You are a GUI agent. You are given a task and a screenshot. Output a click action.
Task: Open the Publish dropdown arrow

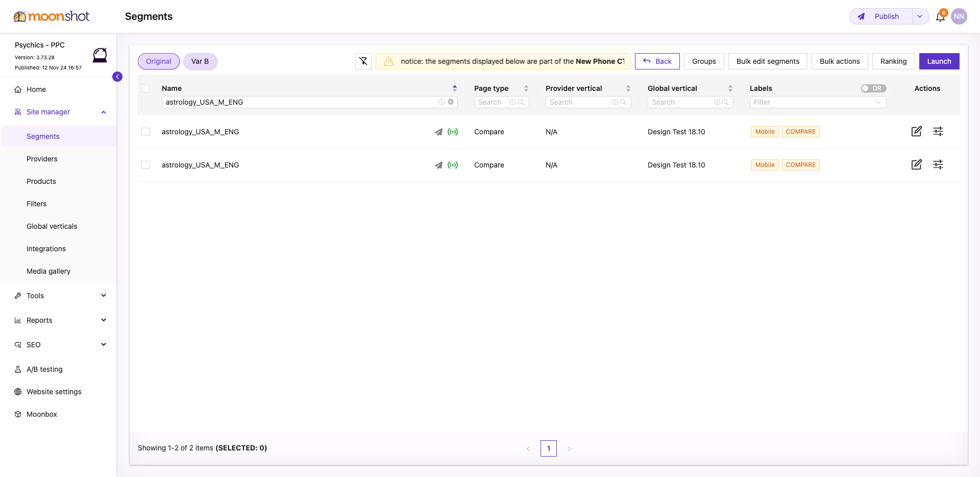(920, 16)
